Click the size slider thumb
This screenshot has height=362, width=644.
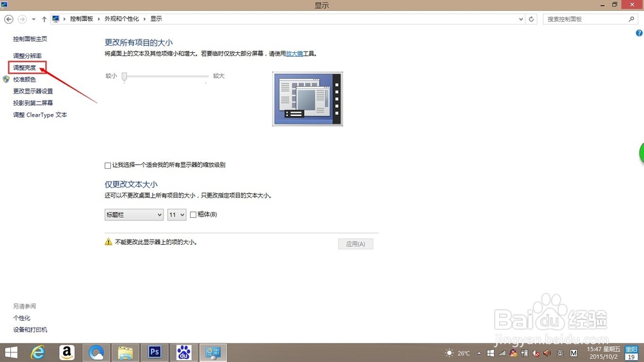[x=124, y=77]
